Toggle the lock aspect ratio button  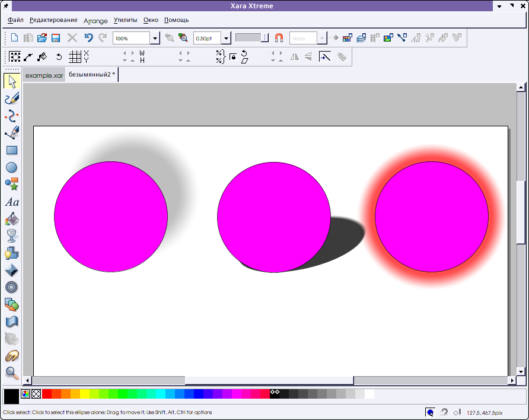click(232, 57)
